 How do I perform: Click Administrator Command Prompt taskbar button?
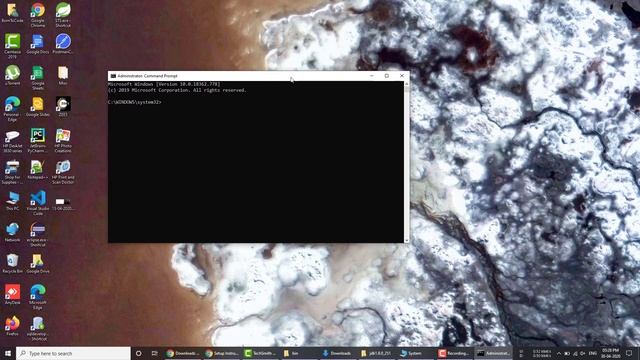pyautogui.click(x=494, y=353)
